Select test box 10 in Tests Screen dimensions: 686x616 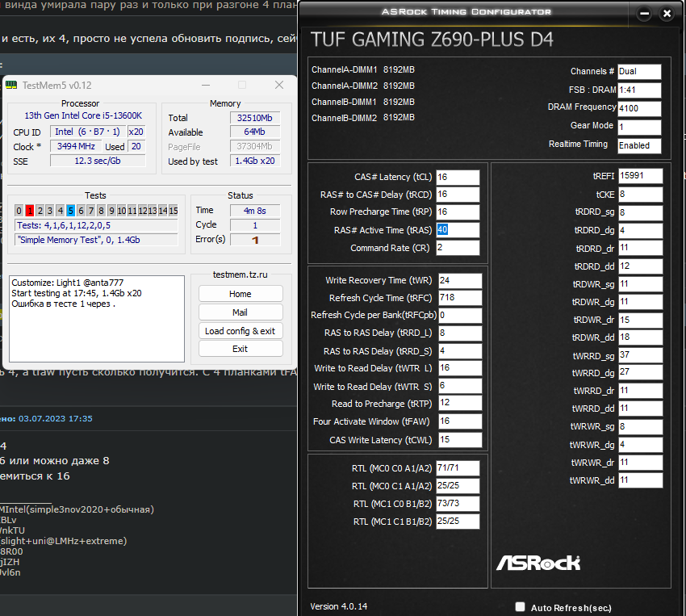[122, 211]
